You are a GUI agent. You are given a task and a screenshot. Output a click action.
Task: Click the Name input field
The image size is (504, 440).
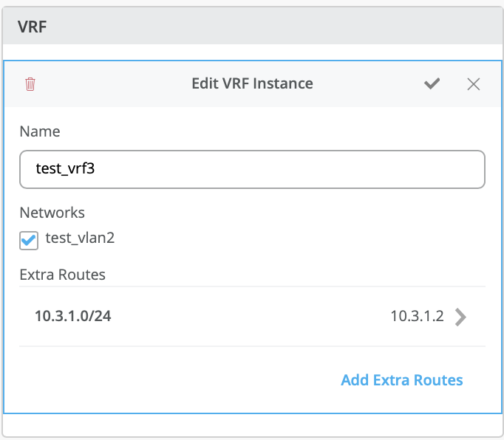coord(252,169)
